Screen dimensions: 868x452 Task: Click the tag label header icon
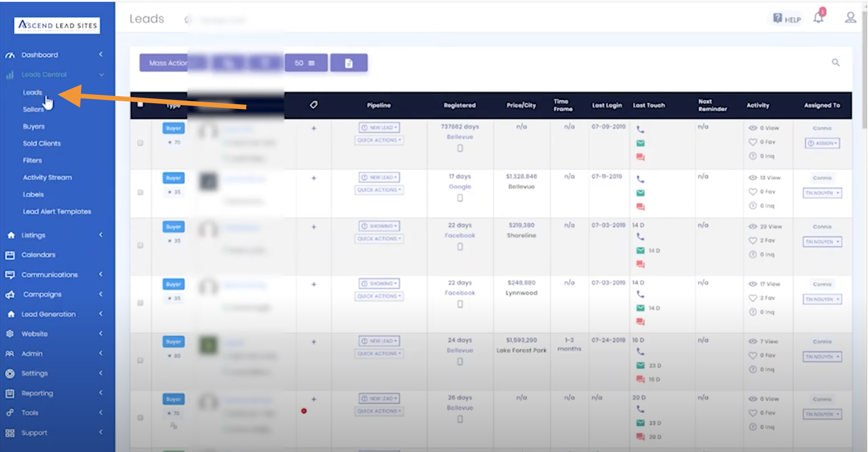[314, 105]
